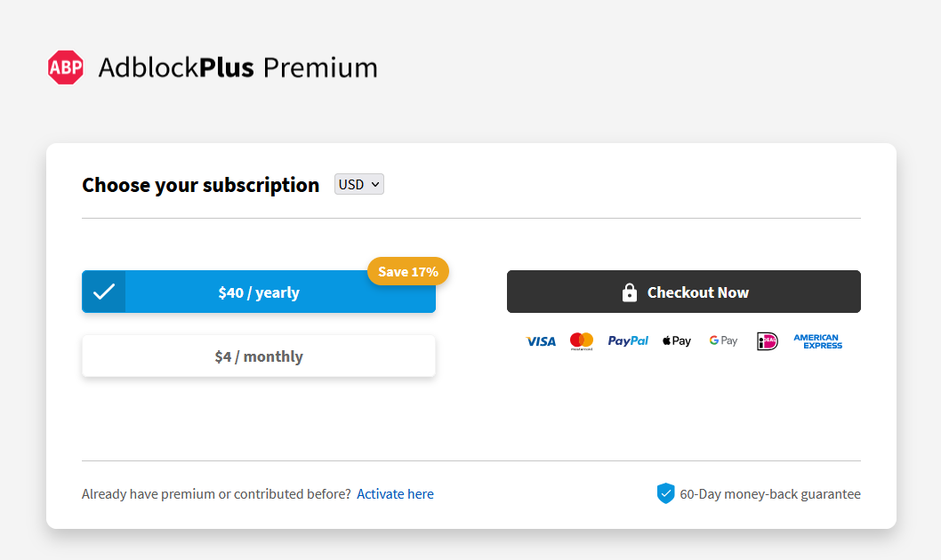This screenshot has width=941, height=560.
Task: Click the AdblockPlus Premium title text
Action: click(238, 68)
